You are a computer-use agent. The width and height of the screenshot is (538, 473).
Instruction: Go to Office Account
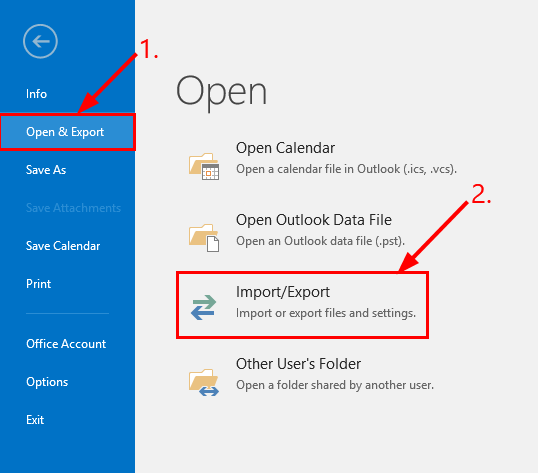[66, 344]
